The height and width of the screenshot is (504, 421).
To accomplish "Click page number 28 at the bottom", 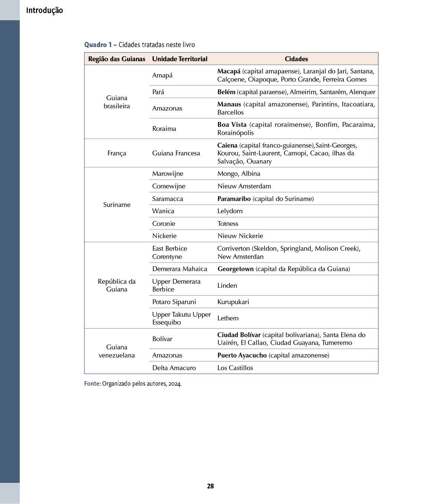I will pos(210,486).
